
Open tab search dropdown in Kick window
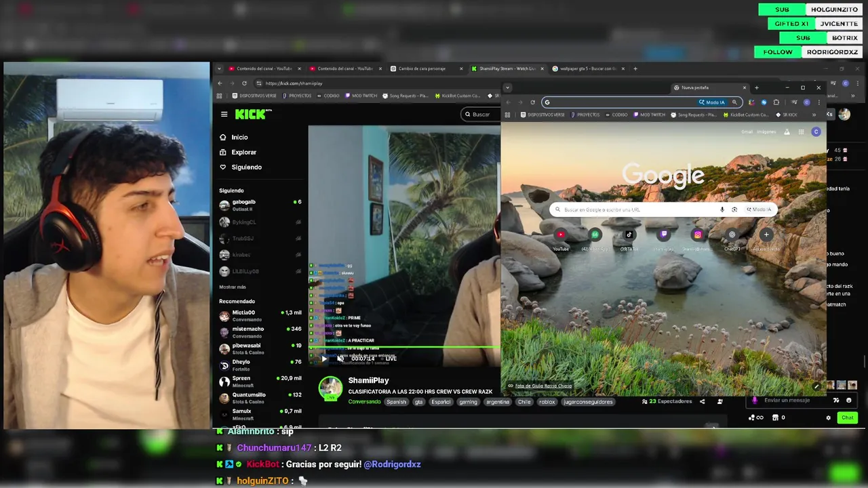pyautogui.click(x=218, y=68)
